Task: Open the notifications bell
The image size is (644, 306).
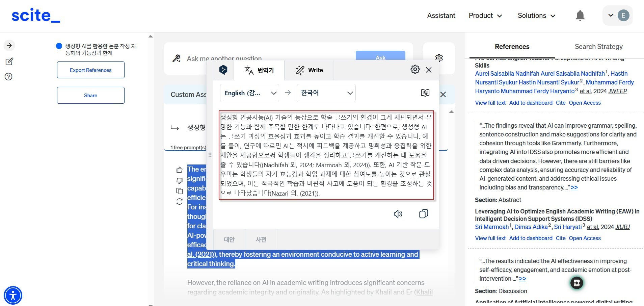Action: [580, 16]
